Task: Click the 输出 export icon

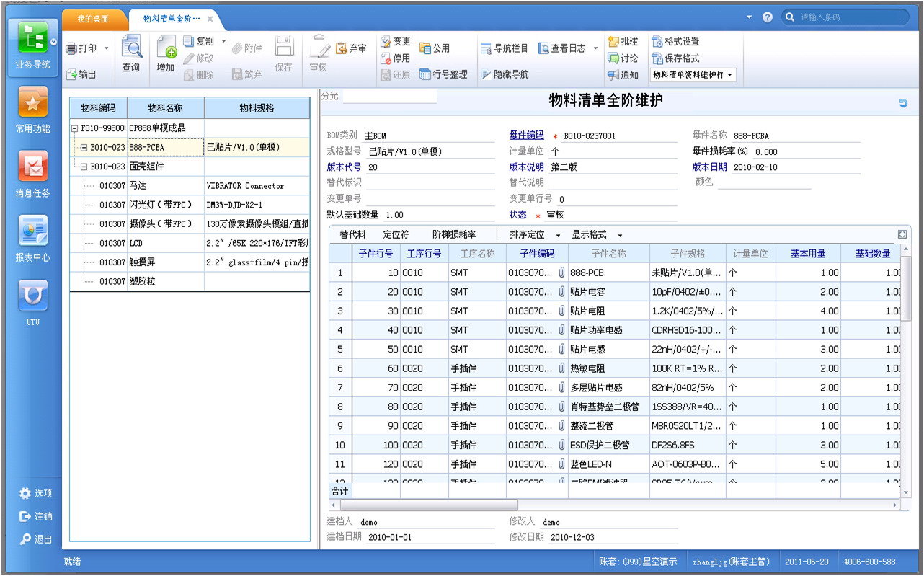Action: (72, 74)
